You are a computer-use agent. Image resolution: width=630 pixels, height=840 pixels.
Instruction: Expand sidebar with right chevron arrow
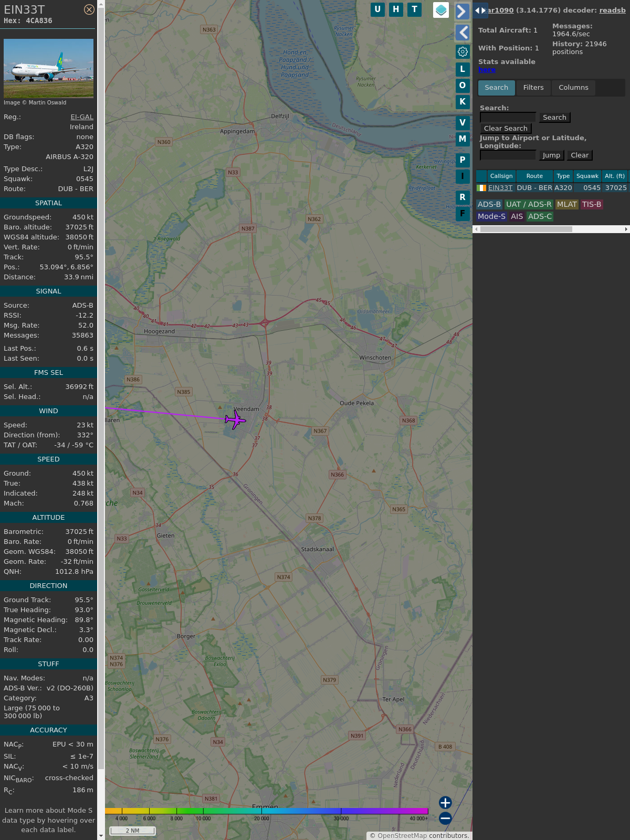coord(461,11)
